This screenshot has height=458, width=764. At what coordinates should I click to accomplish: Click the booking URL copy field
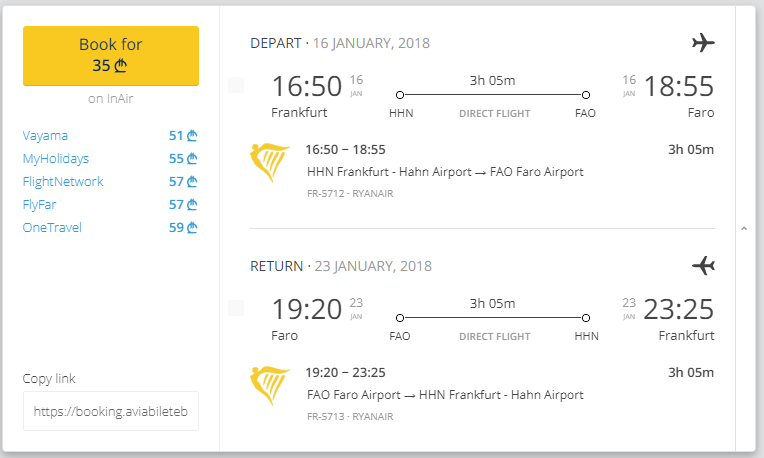point(111,411)
